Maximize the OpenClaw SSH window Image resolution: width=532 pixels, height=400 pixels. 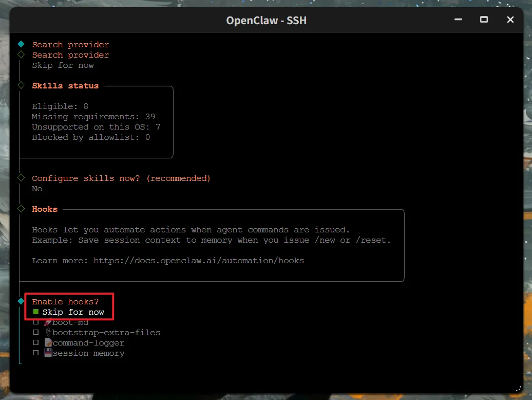[x=484, y=20]
